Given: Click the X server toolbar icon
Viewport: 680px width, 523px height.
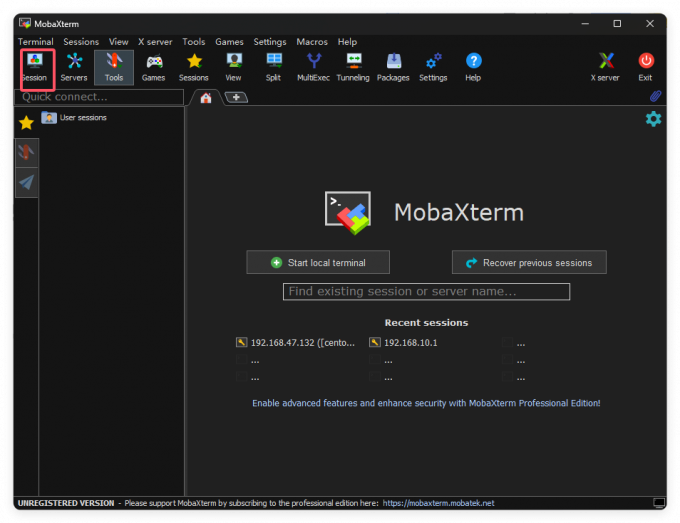Looking at the screenshot, I should (605, 68).
